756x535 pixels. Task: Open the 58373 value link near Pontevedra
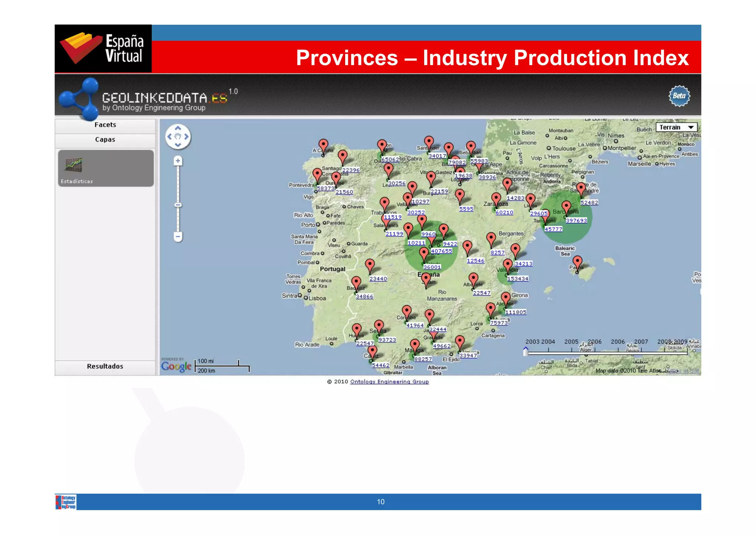[x=326, y=189]
